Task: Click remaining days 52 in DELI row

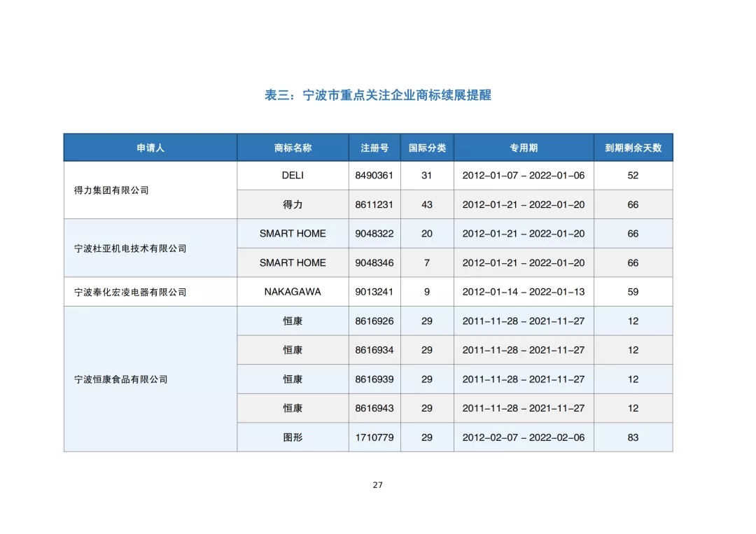Action: tap(633, 176)
